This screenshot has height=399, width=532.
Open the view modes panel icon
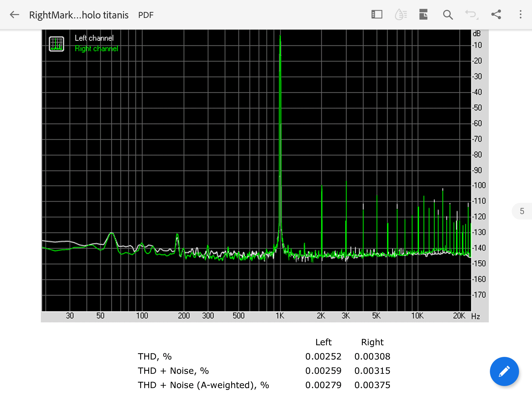(377, 15)
